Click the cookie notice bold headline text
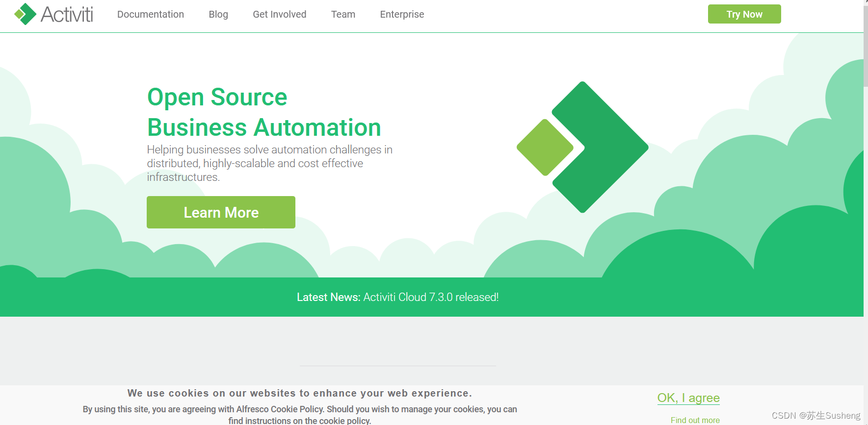The image size is (868, 425). point(300,393)
